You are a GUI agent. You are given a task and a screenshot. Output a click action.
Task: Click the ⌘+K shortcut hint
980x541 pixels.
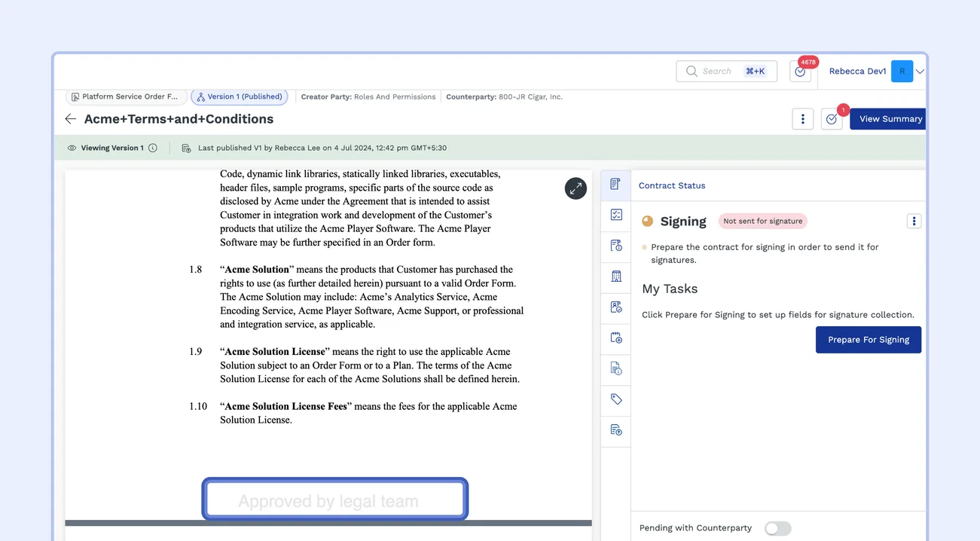coord(755,72)
